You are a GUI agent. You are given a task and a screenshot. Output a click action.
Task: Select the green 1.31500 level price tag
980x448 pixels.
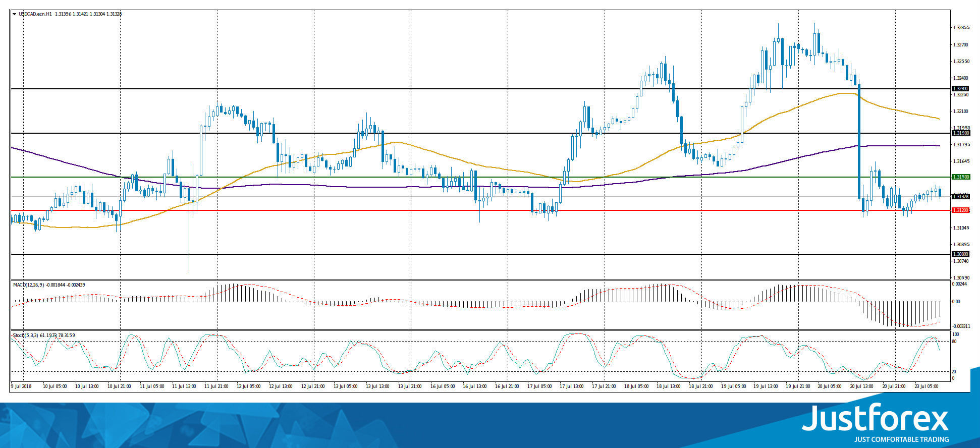coord(960,177)
